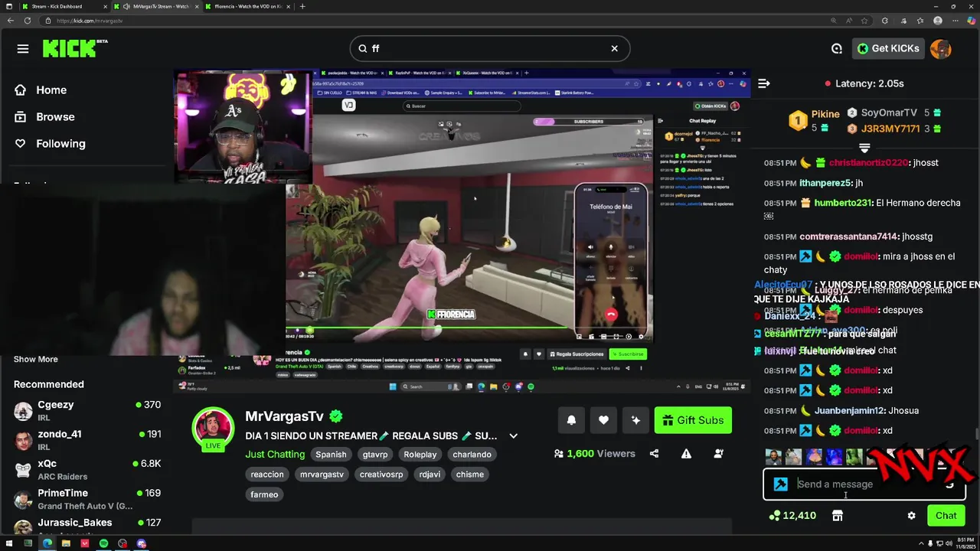The height and width of the screenshot is (551, 980).
Task: Click Juanbenjamin12 username in chat
Action: pos(849,410)
